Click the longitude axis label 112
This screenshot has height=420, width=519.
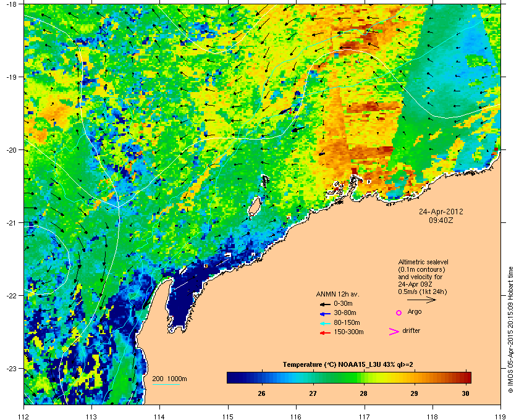click(23, 417)
